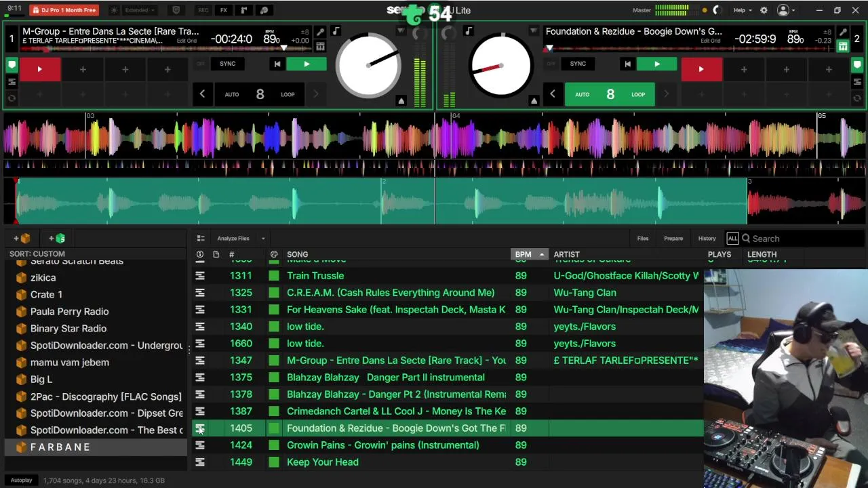
Task: Toggle the REC recording panel
Action: click(203, 10)
